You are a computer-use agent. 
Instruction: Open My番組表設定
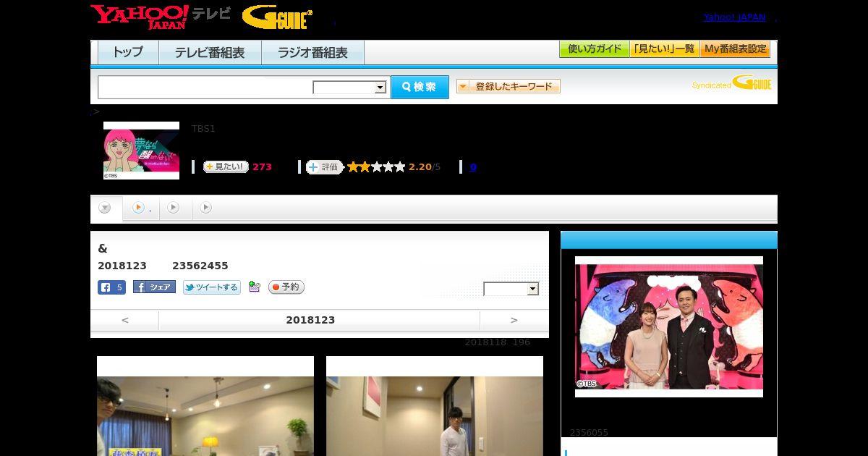tap(735, 49)
